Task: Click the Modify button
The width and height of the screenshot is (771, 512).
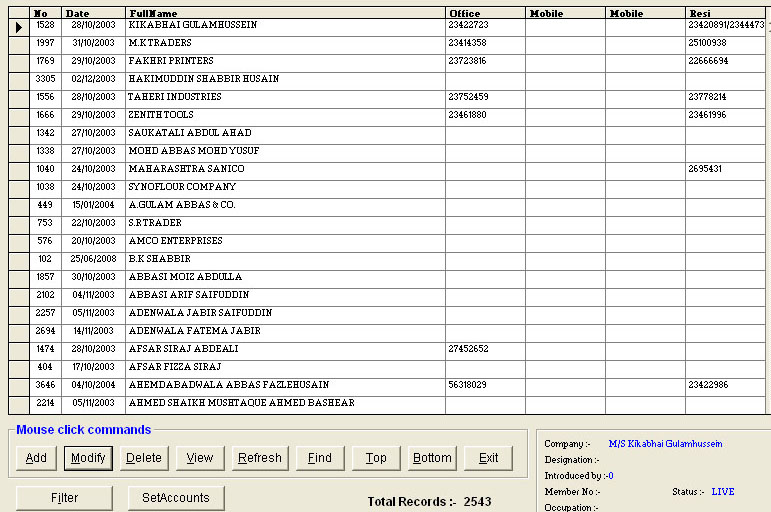Action: click(x=88, y=458)
